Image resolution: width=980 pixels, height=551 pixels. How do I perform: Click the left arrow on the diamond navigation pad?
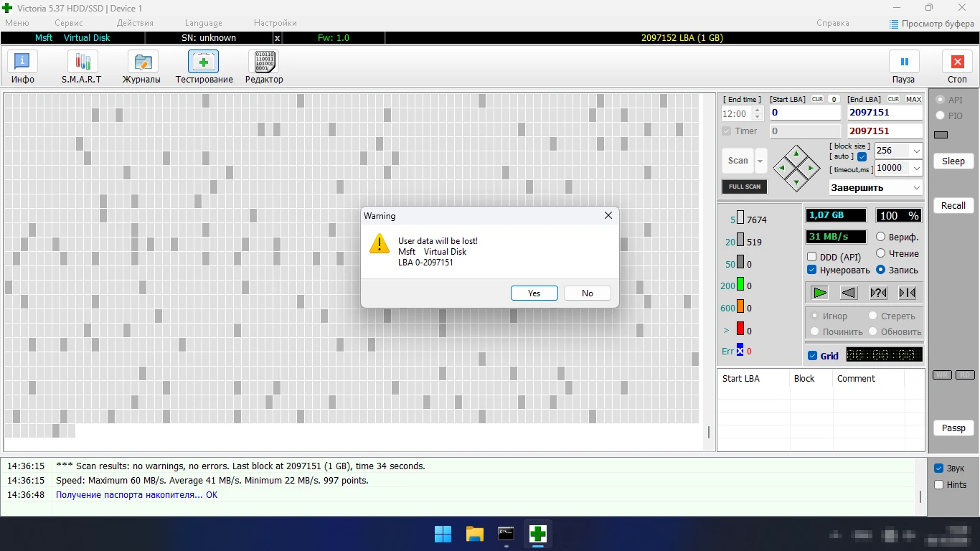click(x=783, y=168)
